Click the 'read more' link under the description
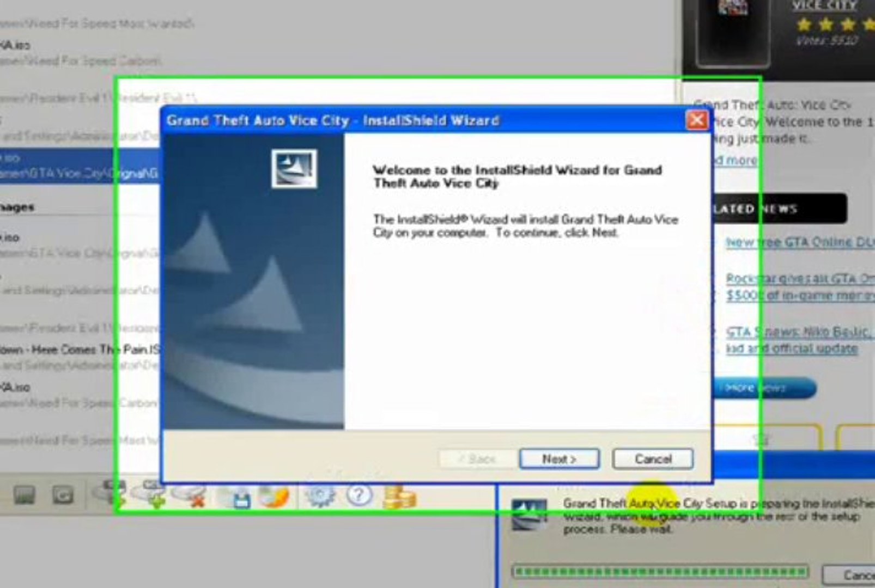 (736, 160)
